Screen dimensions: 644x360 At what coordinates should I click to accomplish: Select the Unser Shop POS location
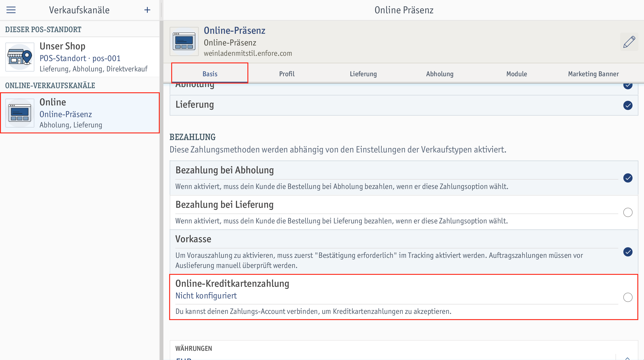point(80,57)
